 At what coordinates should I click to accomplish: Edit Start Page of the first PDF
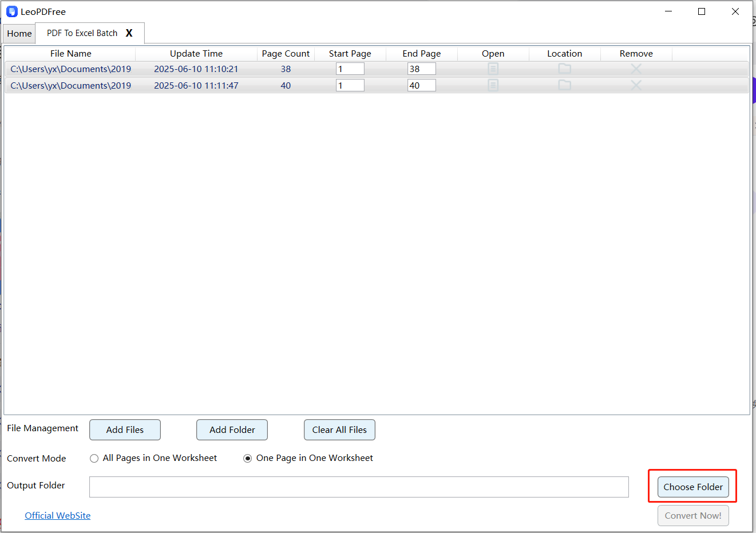point(350,68)
